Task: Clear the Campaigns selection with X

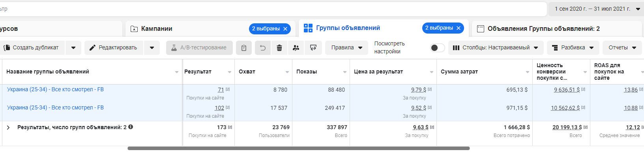Action: pyautogui.click(x=285, y=29)
